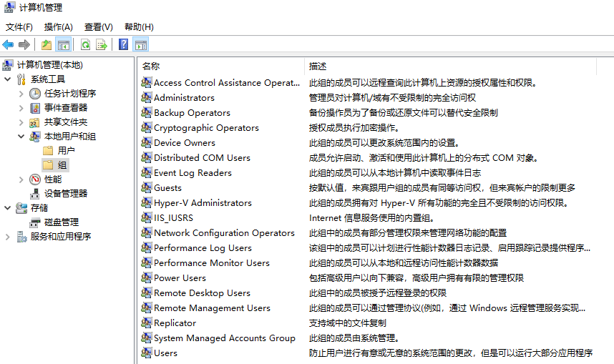Select the 磁盘管理 tree item label
The image size is (614, 364).
pos(62,222)
